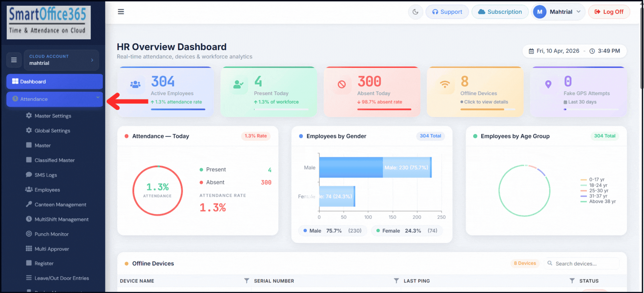Click the hamburger menu icon in the top bar
Image resolution: width=644 pixels, height=293 pixels.
(x=121, y=12)
